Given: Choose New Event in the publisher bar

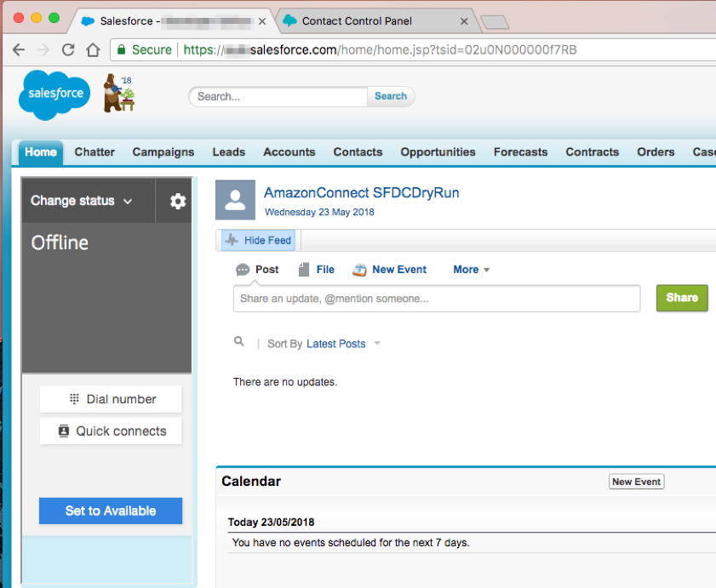Looking at the screenshot, I should click(x=390, y=270).
